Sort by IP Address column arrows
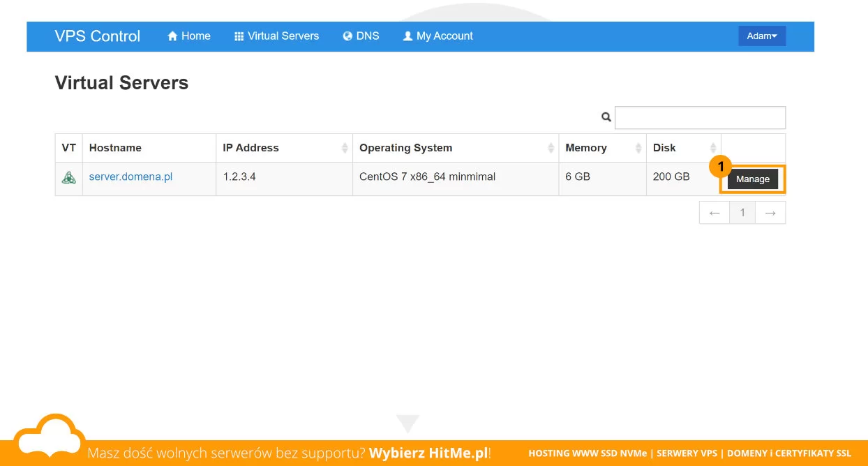The image size is (868, 466). (x=345, y=148)
